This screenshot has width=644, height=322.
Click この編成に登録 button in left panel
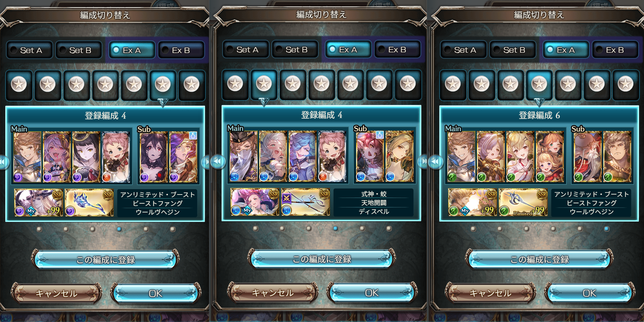[x=106, y=260]
